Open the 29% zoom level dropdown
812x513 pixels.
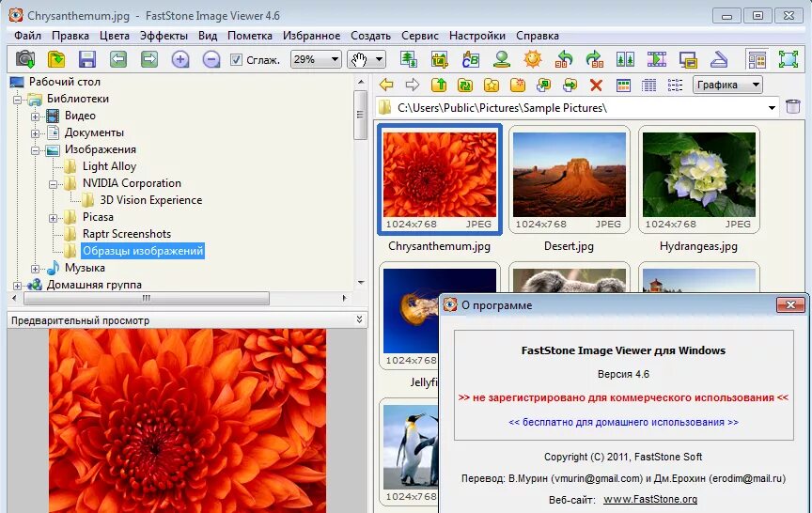click(x=335, y=59)
